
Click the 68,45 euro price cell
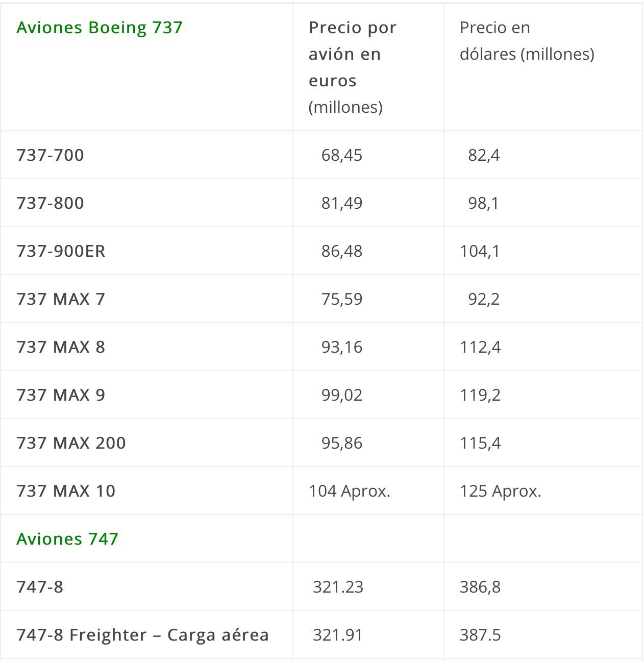pos(342,155)
